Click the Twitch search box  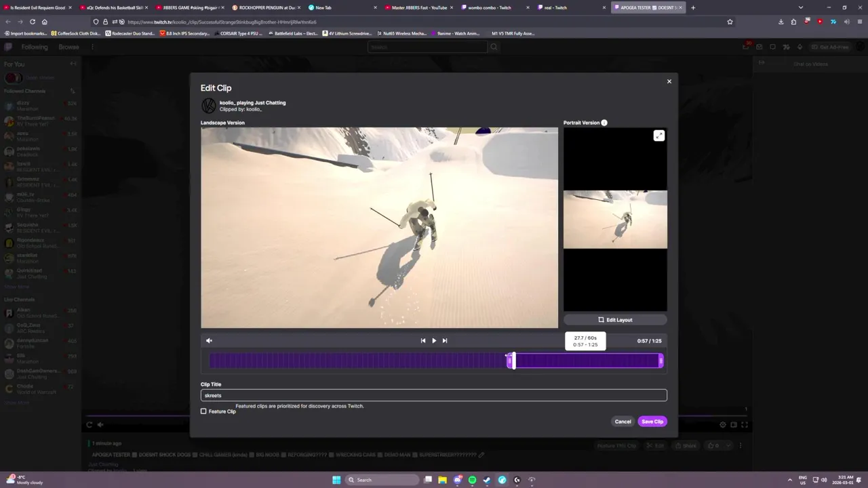(427, 47)
